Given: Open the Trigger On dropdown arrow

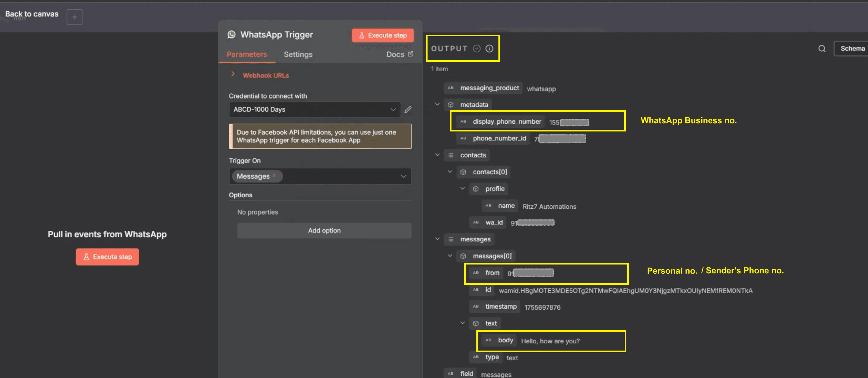Looking at the screenshot, I should (x=403, y=176).
